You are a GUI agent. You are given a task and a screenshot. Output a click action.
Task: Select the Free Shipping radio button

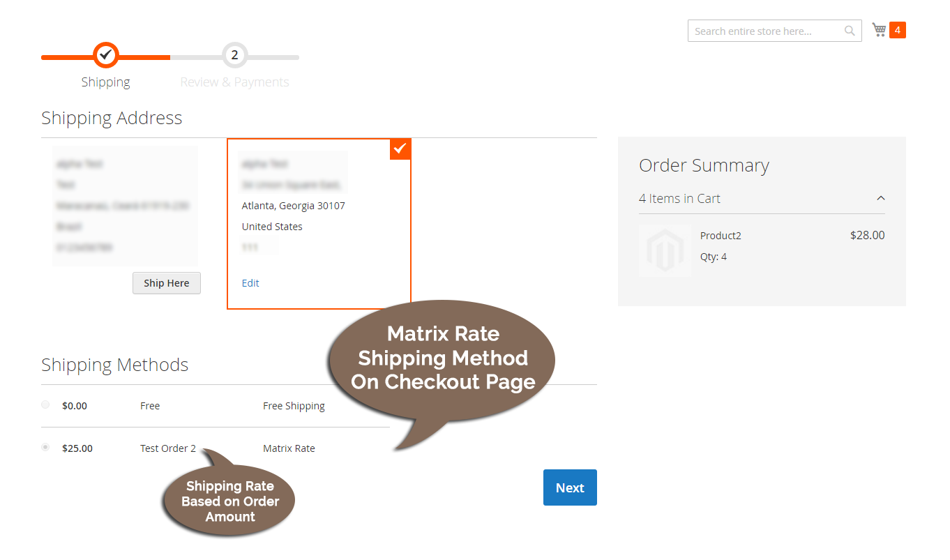pos(45,404)
